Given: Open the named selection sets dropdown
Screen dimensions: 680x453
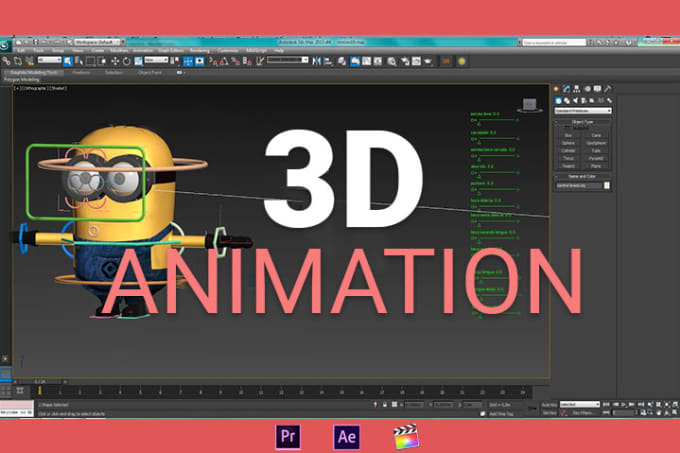Looking at the screenshot, I should click(x=288, y=60).
